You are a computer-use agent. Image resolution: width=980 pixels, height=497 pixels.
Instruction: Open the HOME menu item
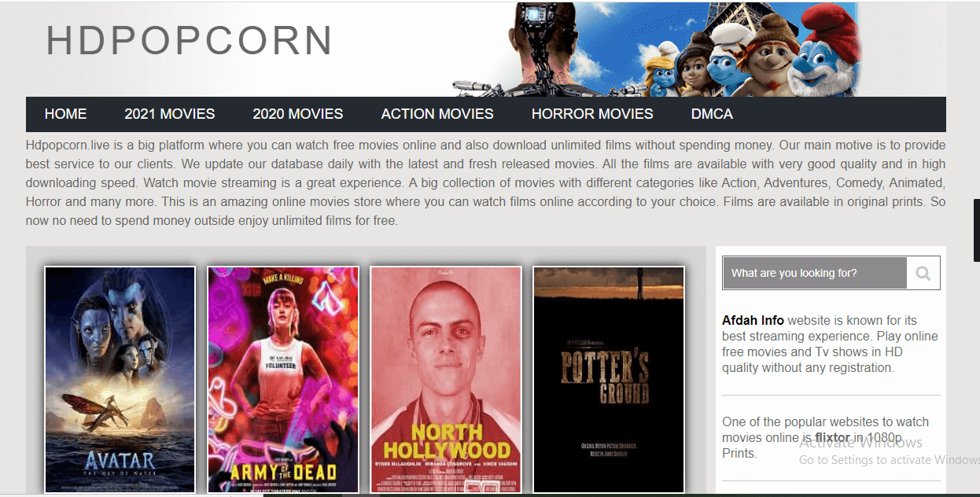65,114
